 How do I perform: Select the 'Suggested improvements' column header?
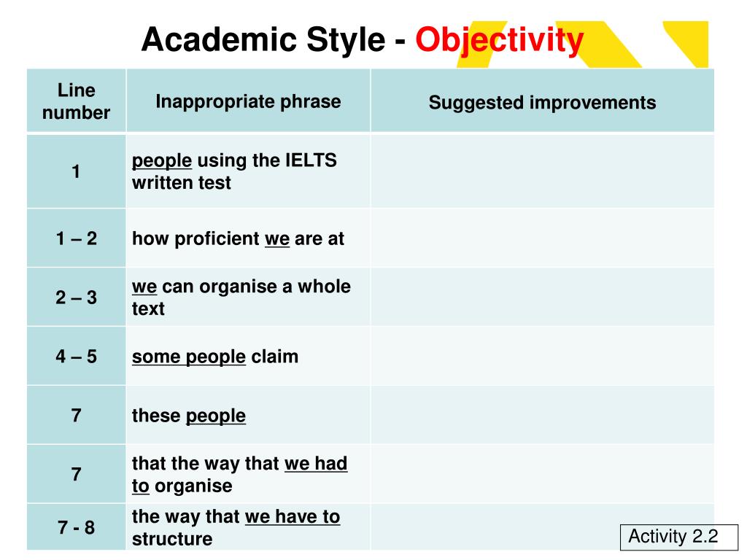coord(542,101)
